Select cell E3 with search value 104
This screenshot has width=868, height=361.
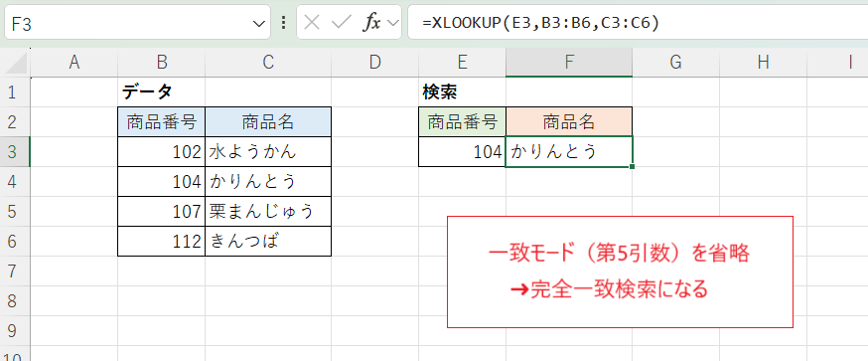coord(462,152)
